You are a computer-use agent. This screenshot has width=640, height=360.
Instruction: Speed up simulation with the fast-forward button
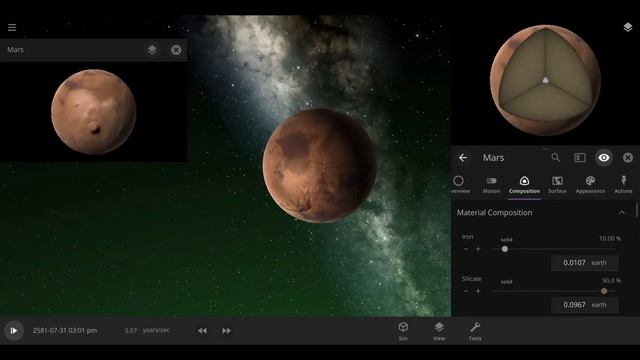pyautogui.click(x=226, y=331)
